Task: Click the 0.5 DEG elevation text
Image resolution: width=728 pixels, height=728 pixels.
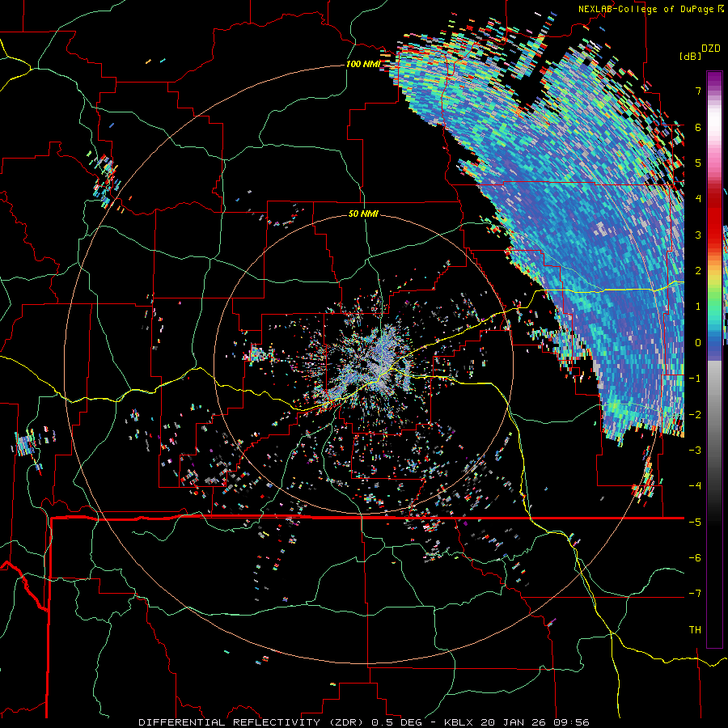Action: (x=397, y=722)
